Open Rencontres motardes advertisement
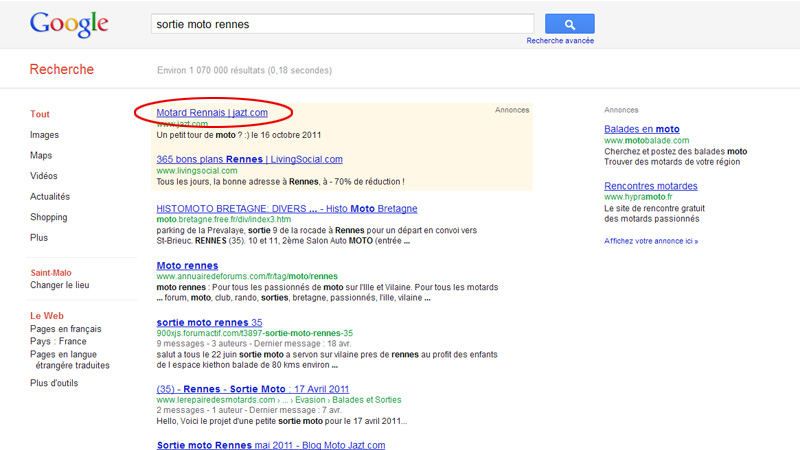 (651, 186)
